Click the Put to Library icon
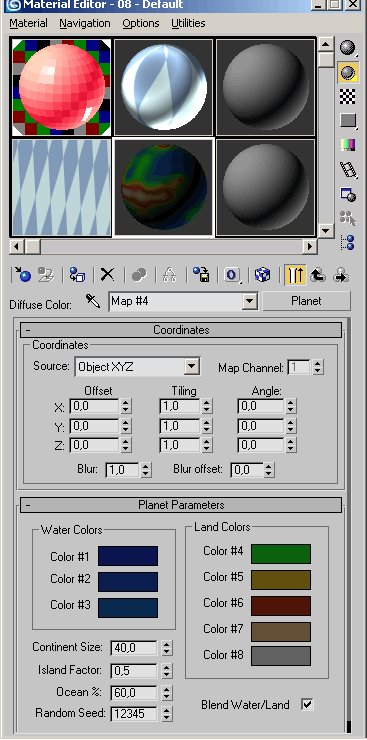The width and height of the screenshot is (367, 740). 201,275
